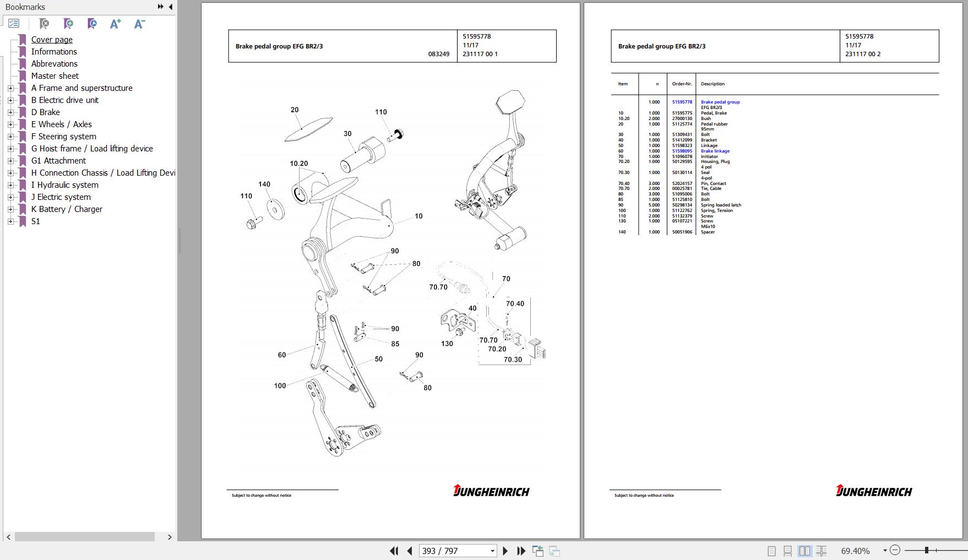Select the G1 Attachment bookmark
Image resolution: width=968 pixels, height=560 pixels.
pos(58,161)
